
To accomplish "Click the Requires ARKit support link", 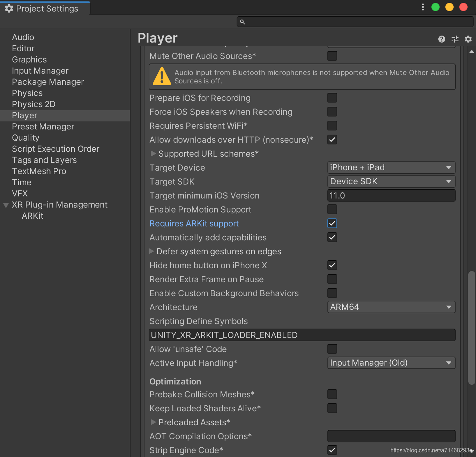I will [194, 223].
